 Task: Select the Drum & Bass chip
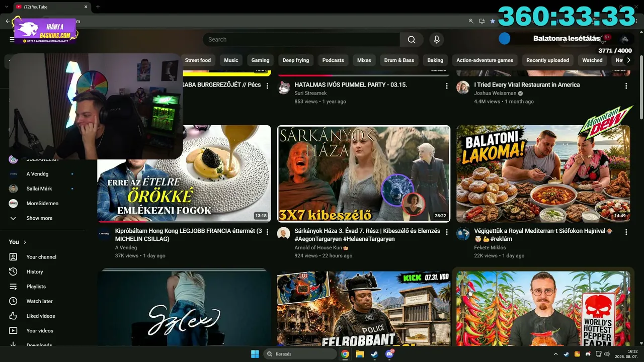click(x=399, y=60)
